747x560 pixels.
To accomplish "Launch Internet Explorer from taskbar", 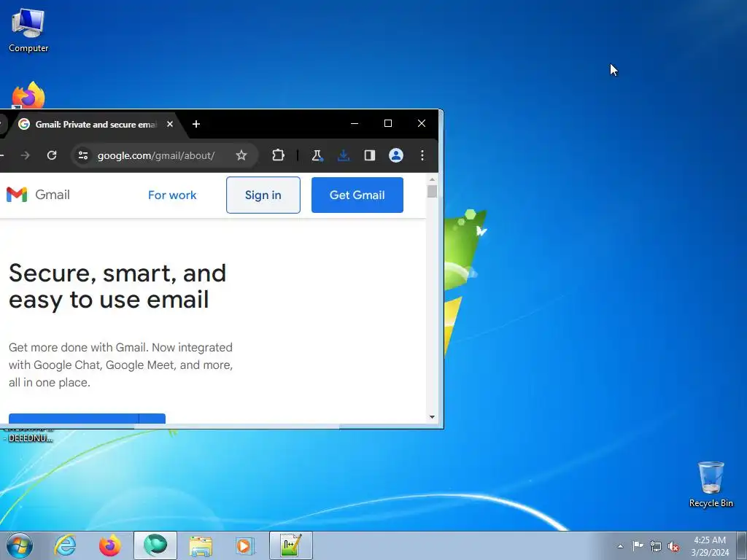I will [65, 545].
